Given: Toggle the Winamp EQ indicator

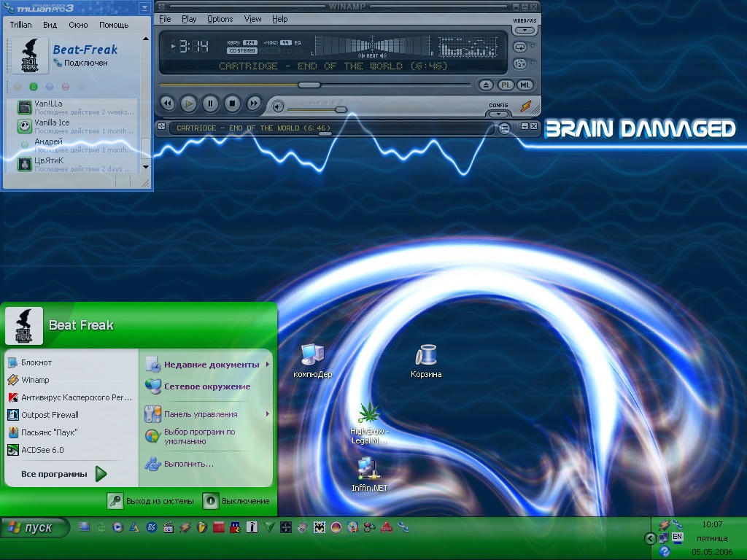Looking at the screenshot, I should pyautogui.click(x=298, y=43).
